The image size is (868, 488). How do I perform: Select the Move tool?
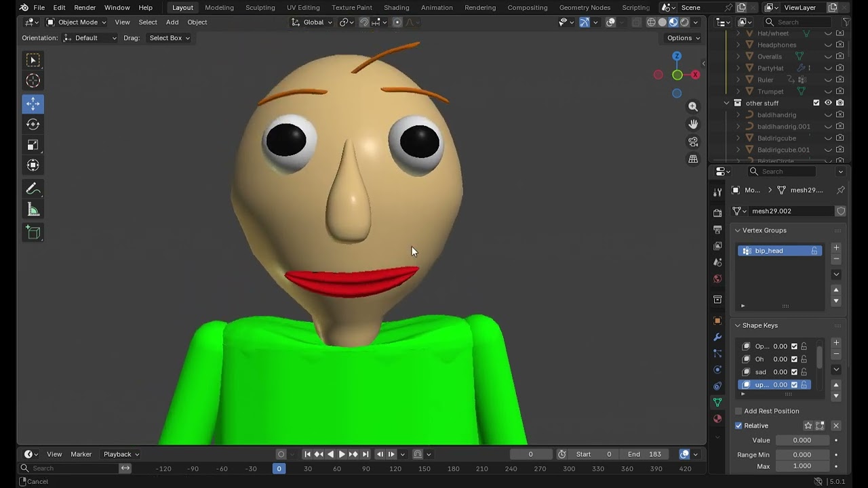click(x=33, y=104)
